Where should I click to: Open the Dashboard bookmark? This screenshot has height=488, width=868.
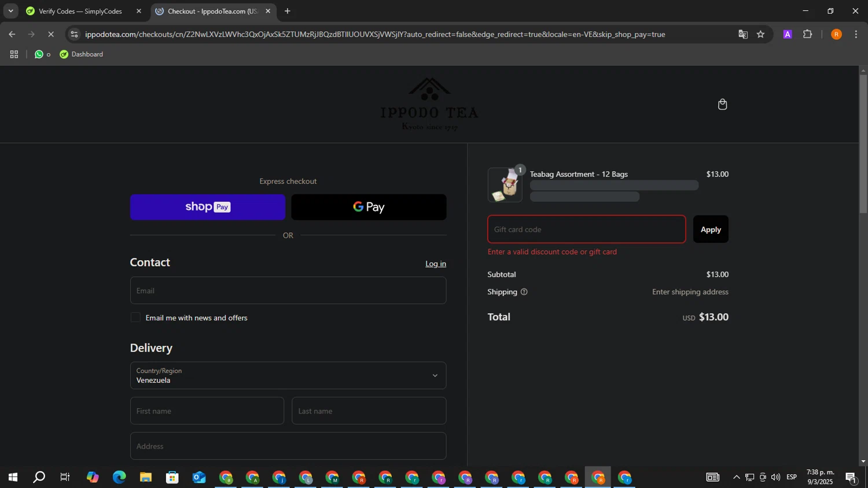point(82,54)
